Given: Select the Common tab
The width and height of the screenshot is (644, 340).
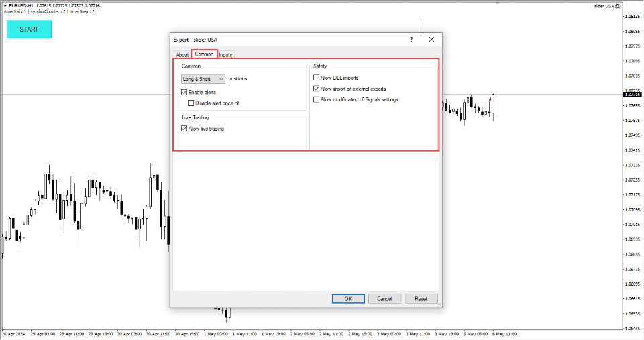Looking at the screenshot, I should point(204,54).
